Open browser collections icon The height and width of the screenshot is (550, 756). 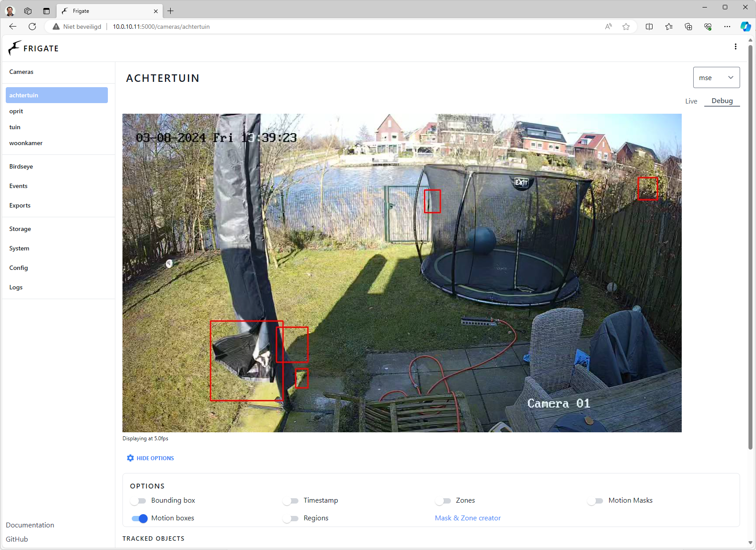pyautogui.click(x=688, y=27)
